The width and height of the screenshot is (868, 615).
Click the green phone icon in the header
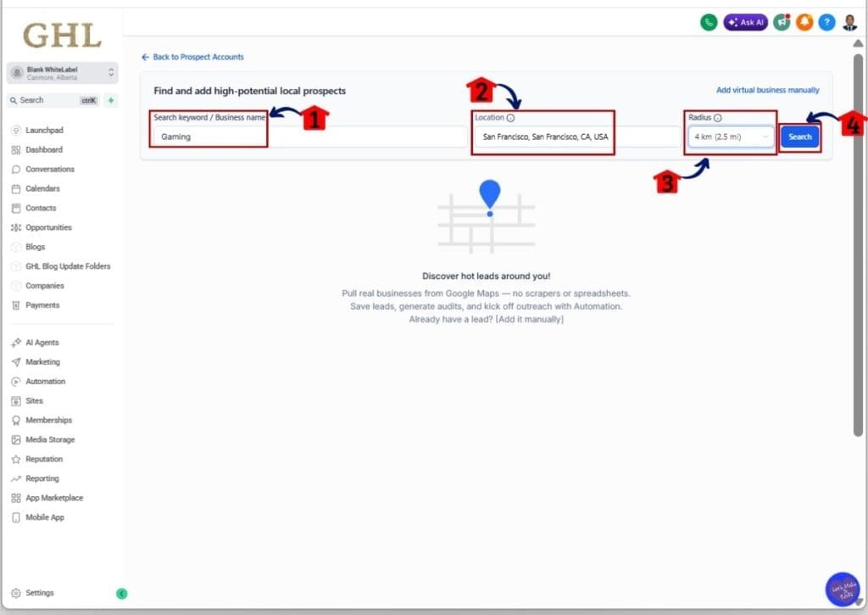click(709, 22)
